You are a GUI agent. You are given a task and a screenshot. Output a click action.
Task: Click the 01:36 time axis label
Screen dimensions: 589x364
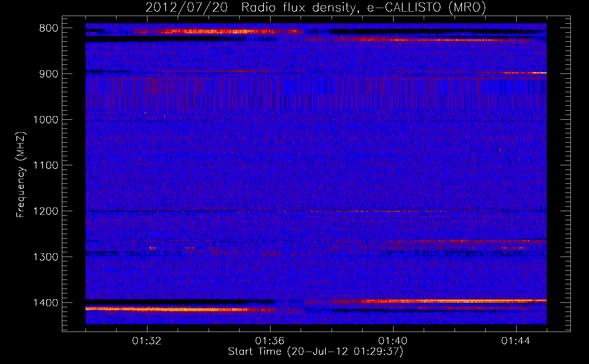click(x=270, y=341)
